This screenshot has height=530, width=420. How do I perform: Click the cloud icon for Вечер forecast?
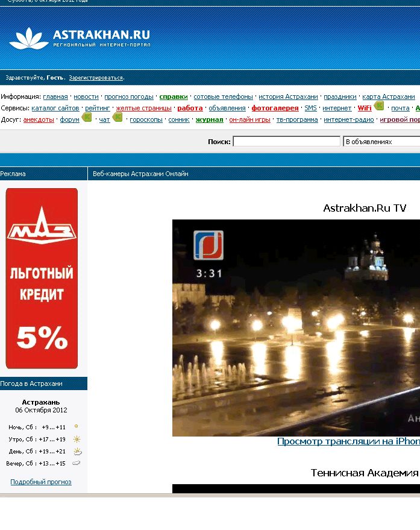(77, 463)
